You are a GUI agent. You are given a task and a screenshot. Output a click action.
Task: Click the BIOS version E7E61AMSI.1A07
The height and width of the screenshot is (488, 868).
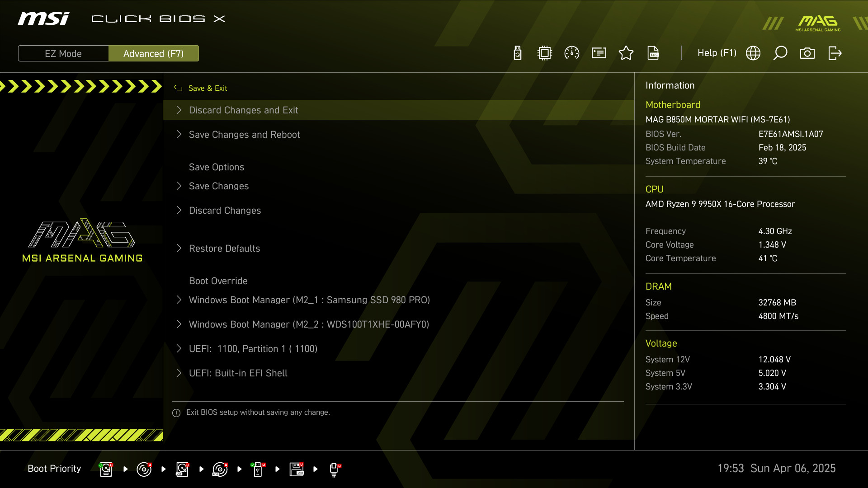click(791, 134)
